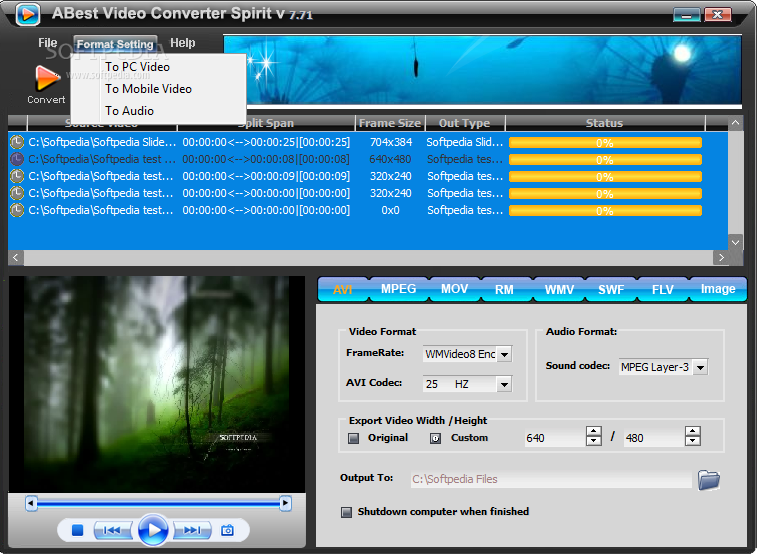This screenshot has width=757, height=554.
Task: Switch to the MPEG tab
Action: [398, 289]
